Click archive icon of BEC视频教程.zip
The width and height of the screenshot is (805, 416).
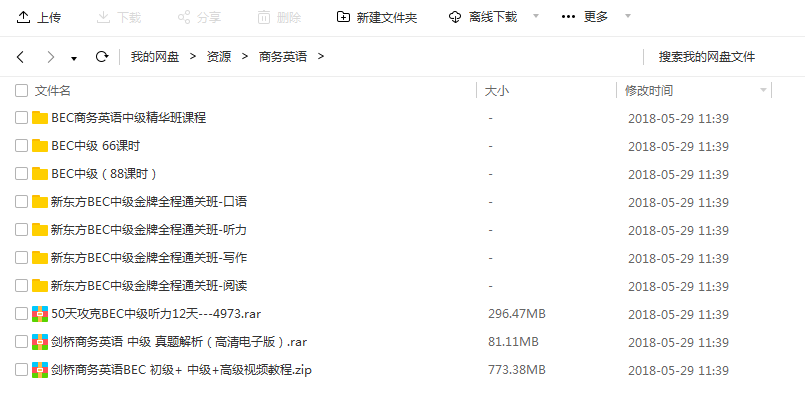point(40,369)
